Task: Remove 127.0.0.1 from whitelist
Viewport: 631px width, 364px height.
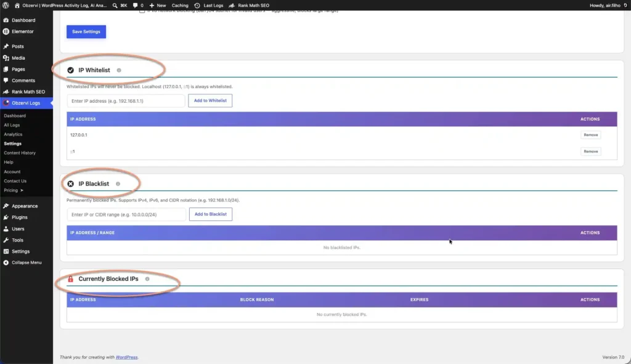Action: 591,135
